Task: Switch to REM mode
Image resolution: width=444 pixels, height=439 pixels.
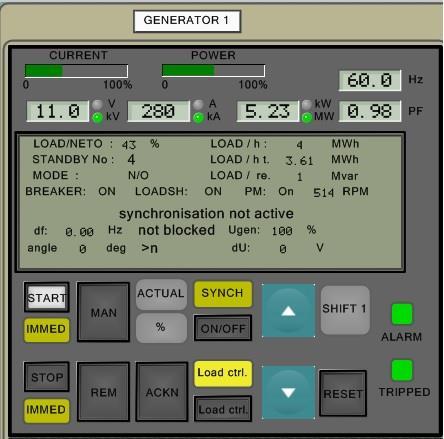Action: pyautogui.click(x=103, y=392)
